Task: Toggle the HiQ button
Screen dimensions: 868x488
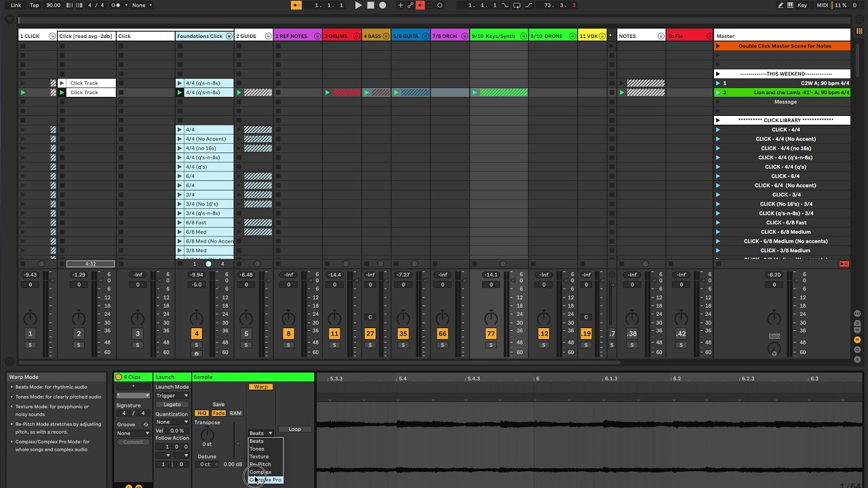Action: (201, 413)
